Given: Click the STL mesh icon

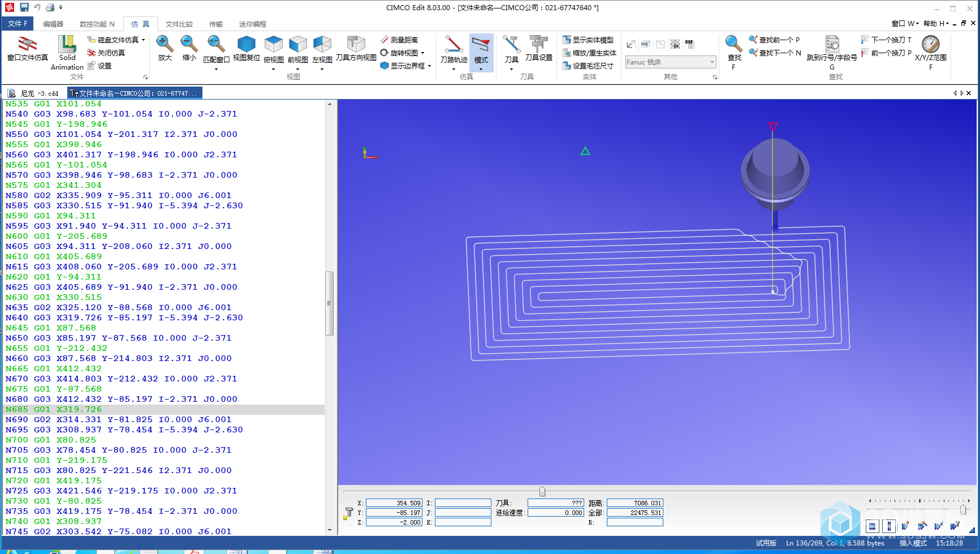Looking at the screenshot, I should point(675,44).
